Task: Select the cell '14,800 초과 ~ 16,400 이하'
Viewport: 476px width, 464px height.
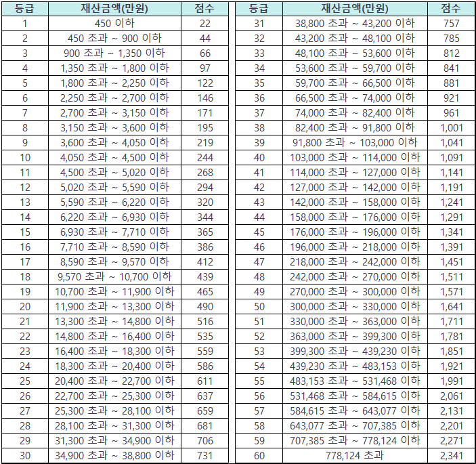Action: click(x=114, y=336)
